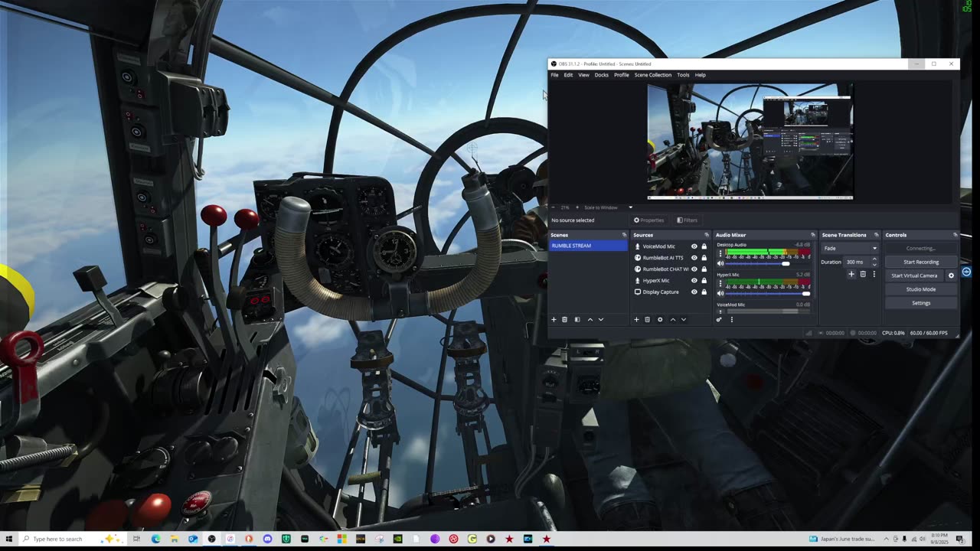Screen dimensions: 980x551
Task: Move scene up in Scenes panel
Action: coord(590,320)
